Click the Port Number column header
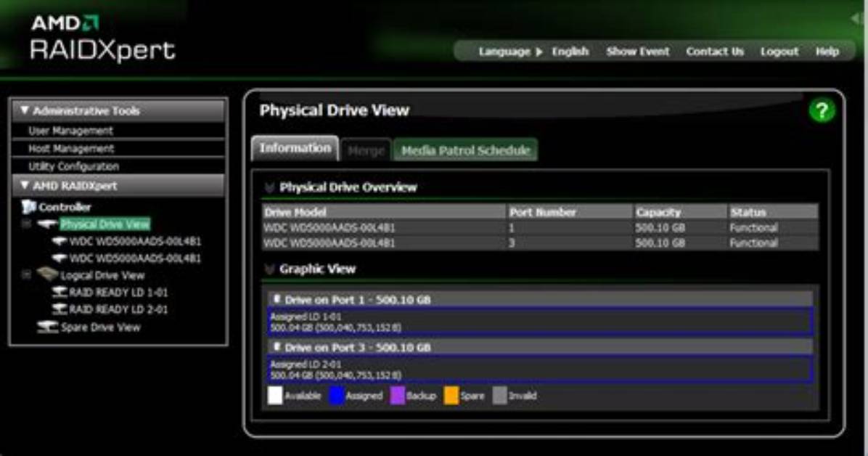The image size is (868, 456). (570, 211)
